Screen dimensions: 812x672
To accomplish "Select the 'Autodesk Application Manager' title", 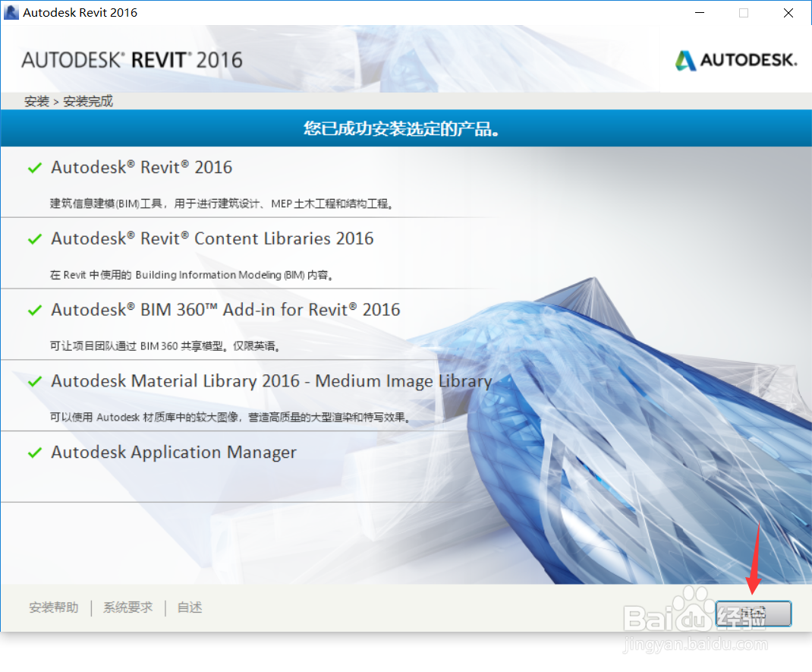I will pyautogui.click(x=174, y=453).
